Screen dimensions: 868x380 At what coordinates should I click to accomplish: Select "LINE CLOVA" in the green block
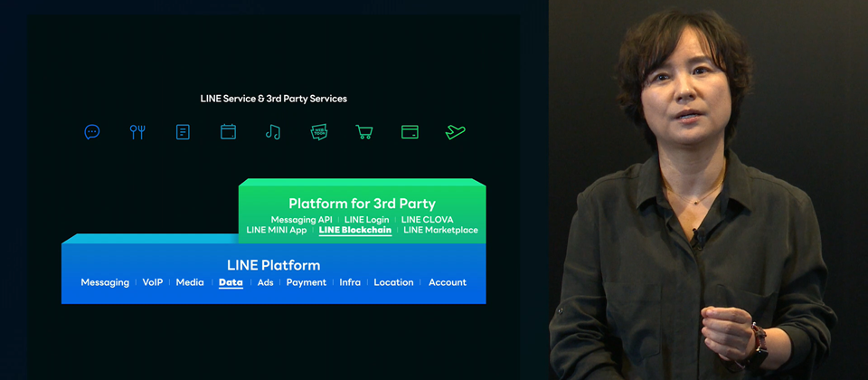pyautogui.click(x=428, y=219)
